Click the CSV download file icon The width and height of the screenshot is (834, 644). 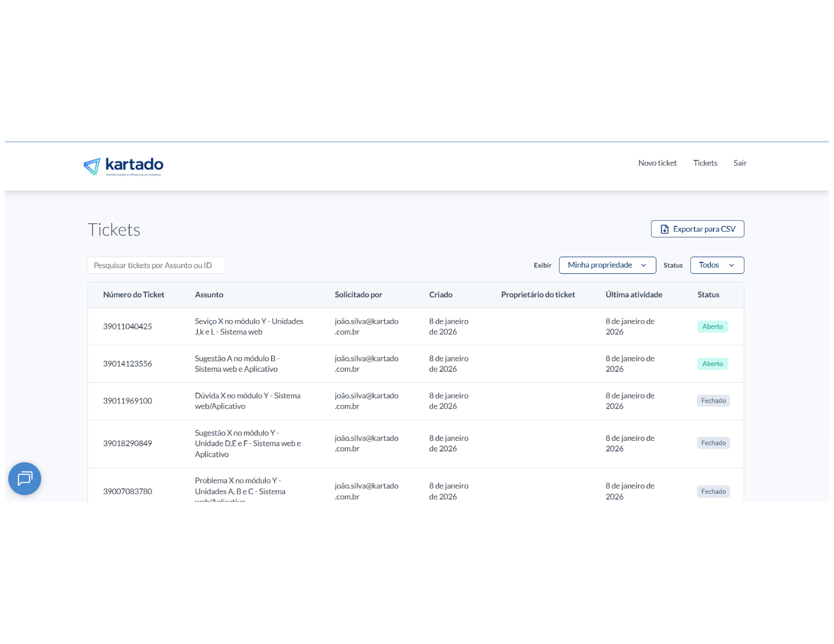[664, 229]
